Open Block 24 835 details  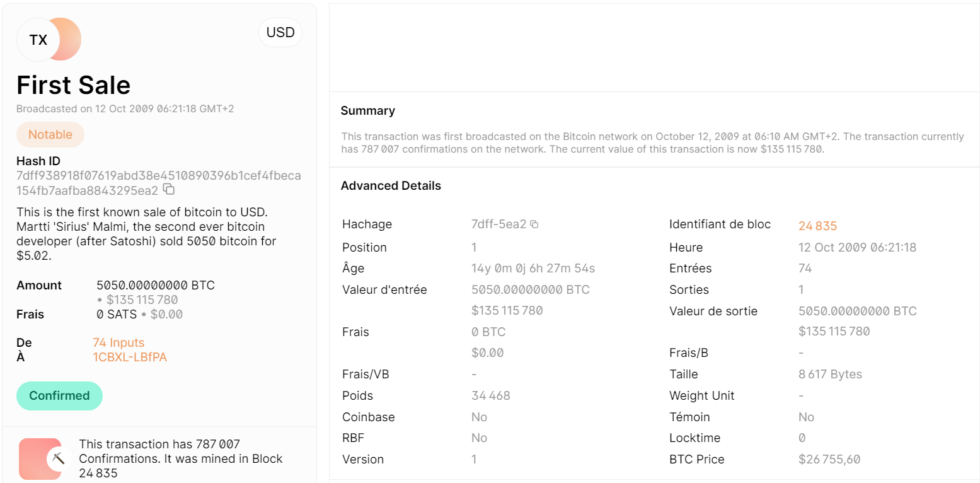[x=817, y=225]
